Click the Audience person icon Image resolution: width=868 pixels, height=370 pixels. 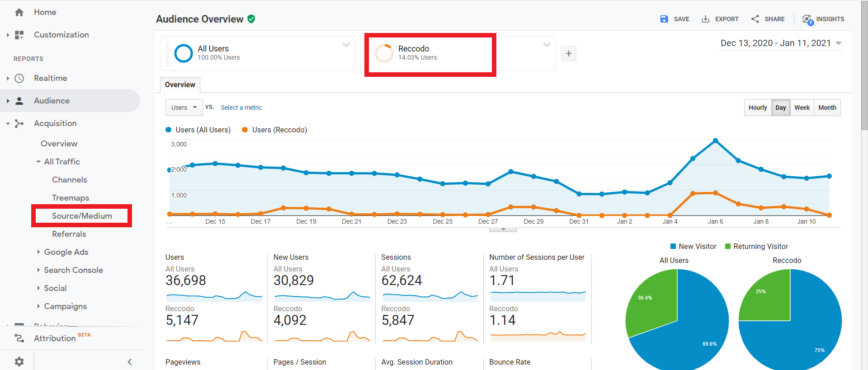(x=19, y=101)
